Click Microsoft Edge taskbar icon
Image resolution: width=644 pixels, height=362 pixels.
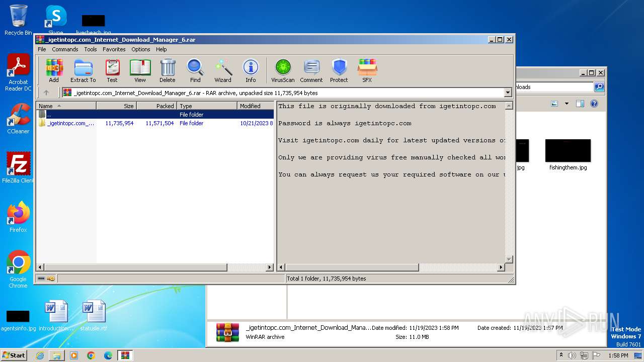(108, 355)
